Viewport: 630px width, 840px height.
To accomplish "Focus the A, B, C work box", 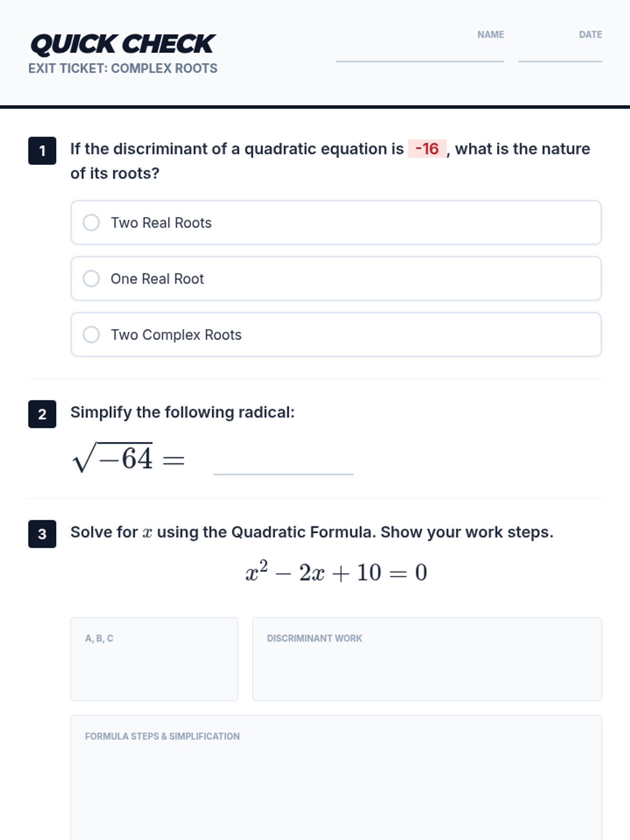I will point(154,664).
